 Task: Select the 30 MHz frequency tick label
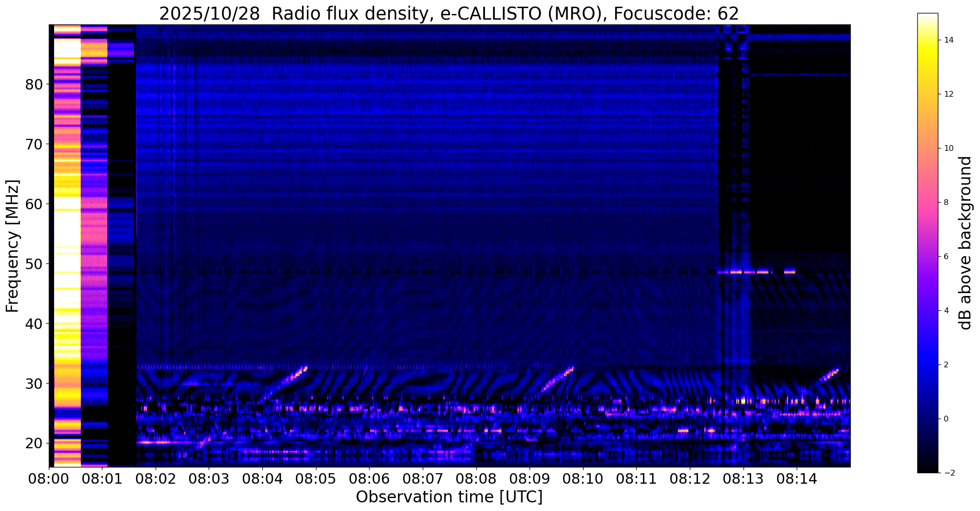click(34, 384)
